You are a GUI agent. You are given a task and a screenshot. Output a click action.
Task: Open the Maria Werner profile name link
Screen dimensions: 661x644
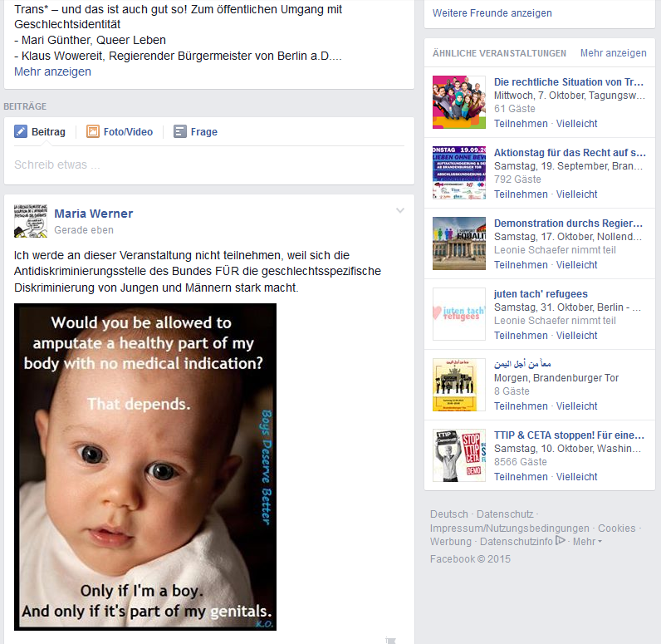tap(94, 214)
